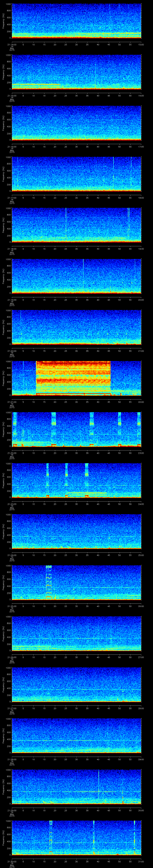Click the 21:27:00 start time label

click(12, 708)
